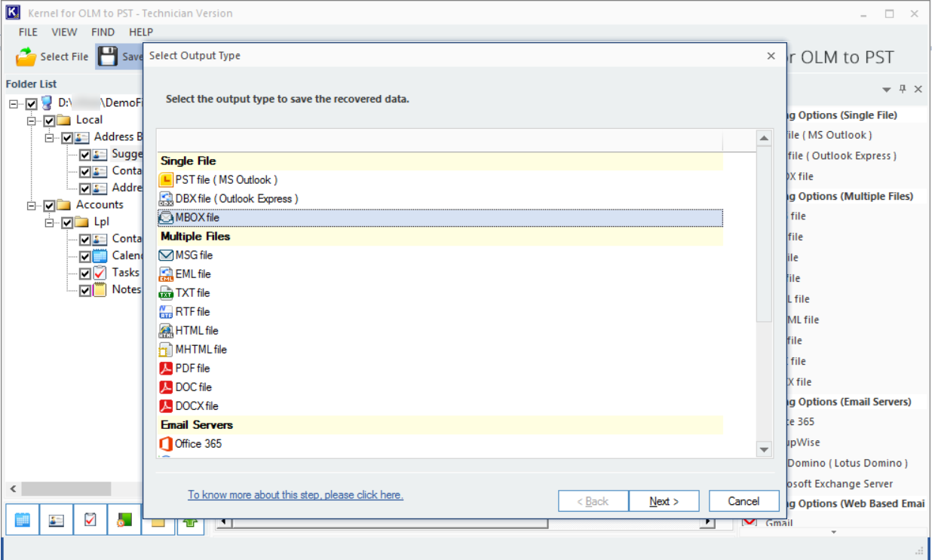Open the tasks view icon in bottom bar
Screen dimensions: 932x560
pyautogui.click(x=90, y=520)
